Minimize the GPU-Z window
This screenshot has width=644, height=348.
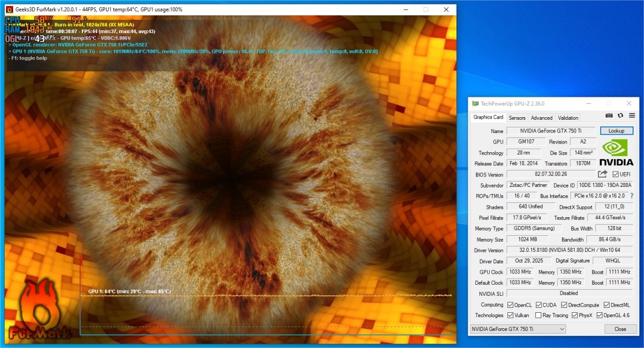[x=589, y=104]
